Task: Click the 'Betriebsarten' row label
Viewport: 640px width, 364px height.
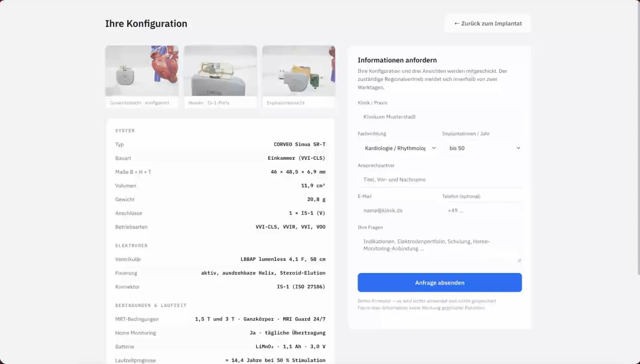Action: pyautogui.click(x=131, y=227)
